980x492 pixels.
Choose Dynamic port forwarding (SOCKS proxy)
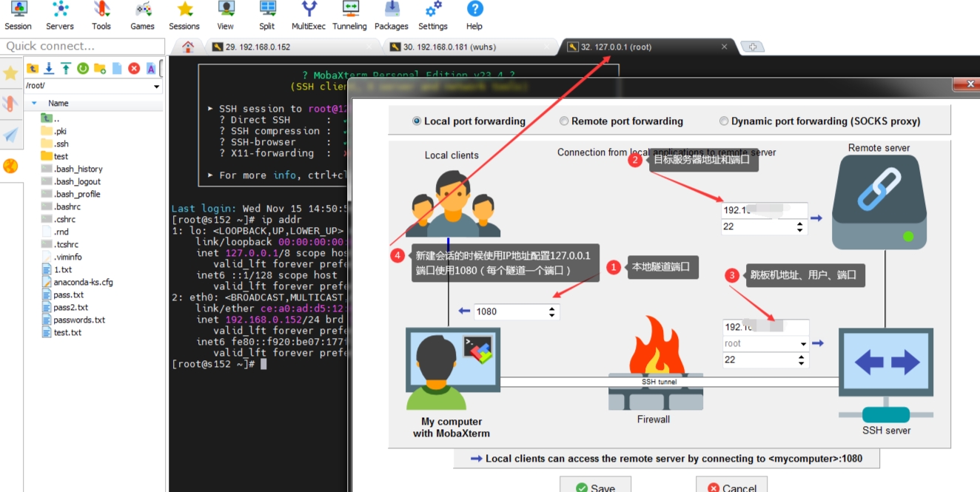724,121
